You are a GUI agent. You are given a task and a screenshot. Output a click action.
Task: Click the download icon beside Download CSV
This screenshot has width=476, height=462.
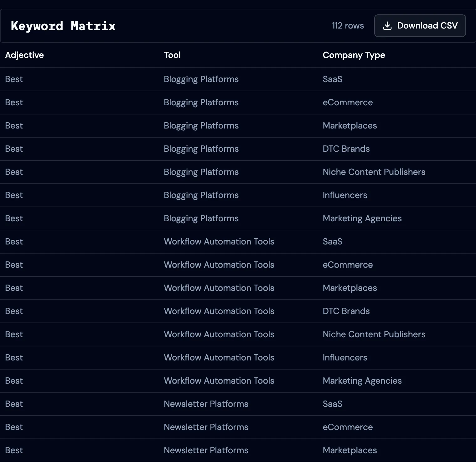pos(387,26)
